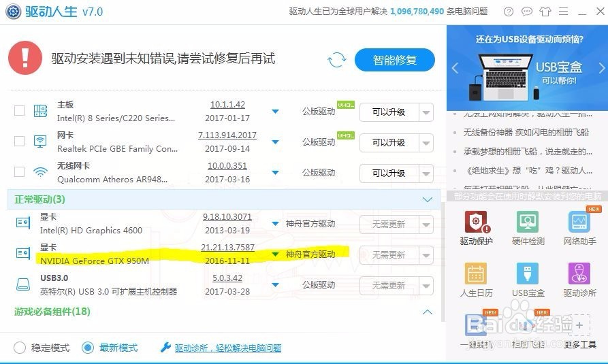Expand version list for 网卡 driver
Image resolution: width=608 pixels, height=364 pixels.
click(275, 142)
